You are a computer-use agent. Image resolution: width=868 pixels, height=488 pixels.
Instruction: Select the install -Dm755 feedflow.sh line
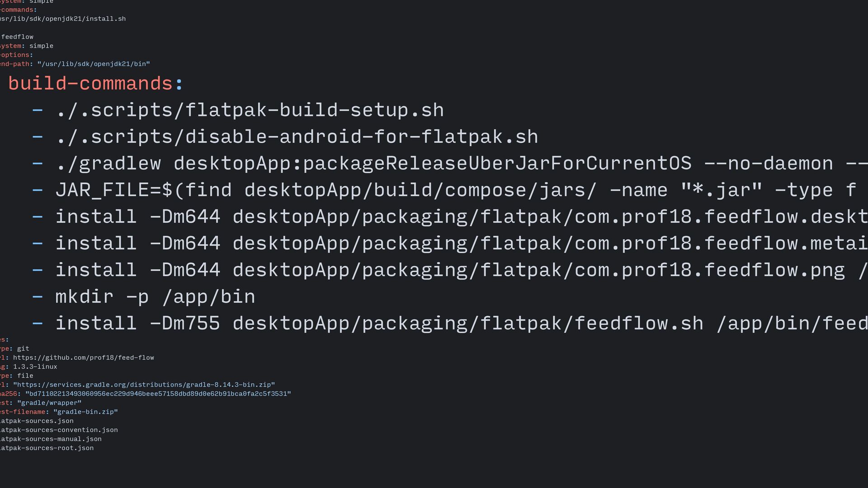tap(462, 324)
